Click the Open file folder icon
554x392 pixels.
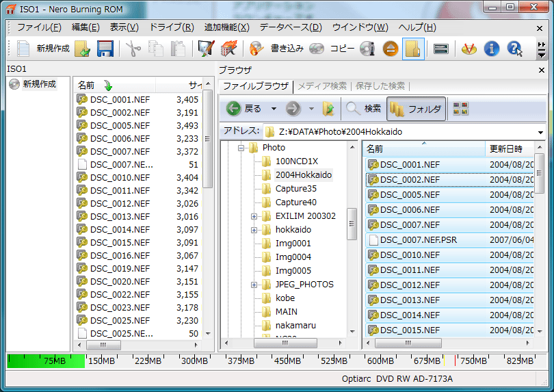pos(82,49)
